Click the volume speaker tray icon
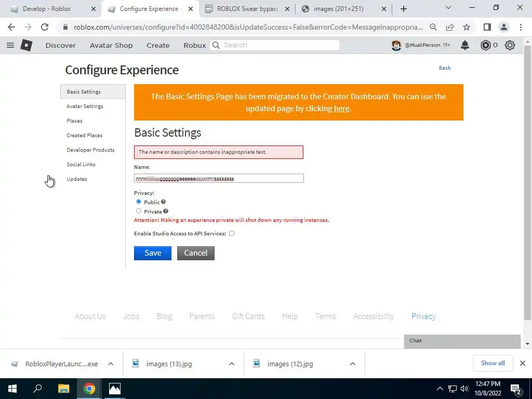532x399 pixels. pyautogui.click(x=464, y=389)
